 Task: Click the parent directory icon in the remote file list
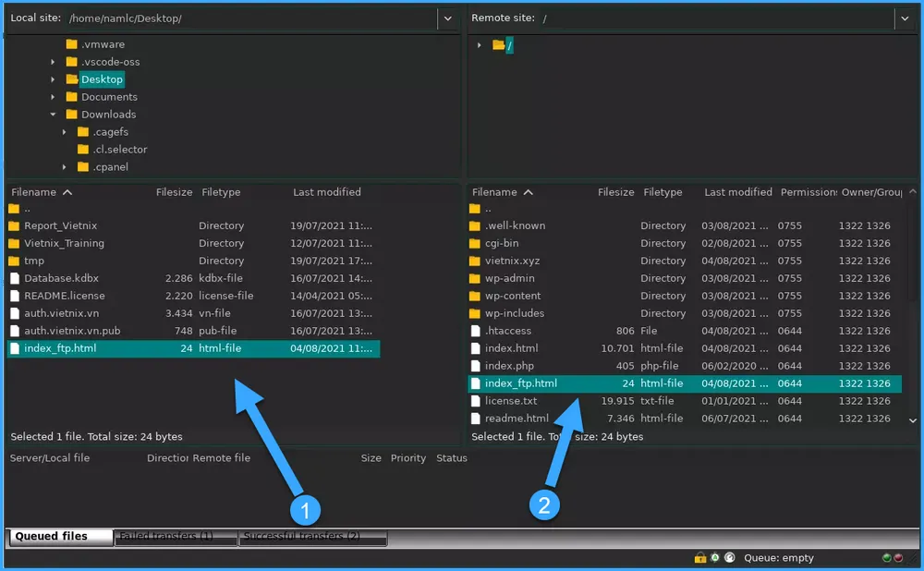(x=477, y=208)
